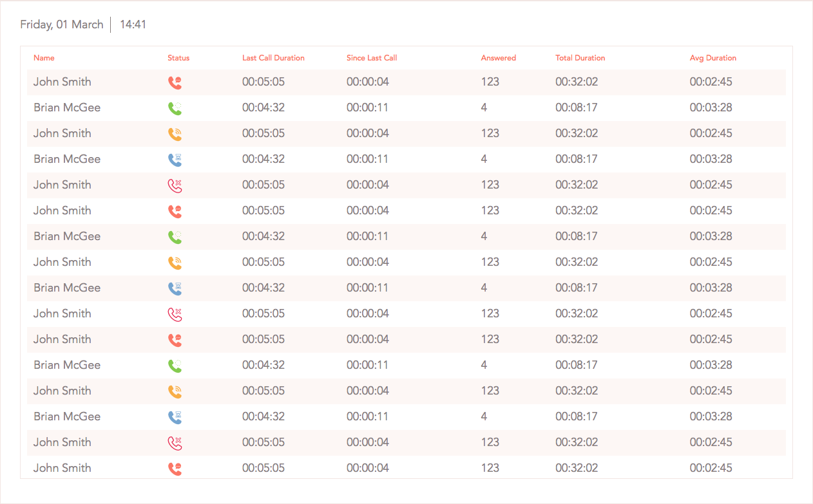813x504 pixels.
Task: Click the missed-call X phone icon in row 10
Action: coord(175,314)
